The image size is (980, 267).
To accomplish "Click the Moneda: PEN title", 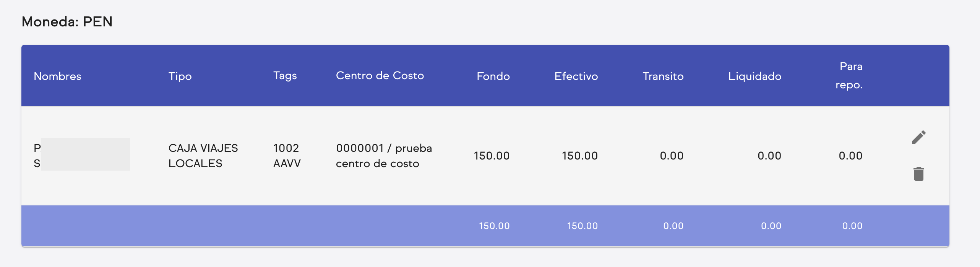I will pos(67,21).
